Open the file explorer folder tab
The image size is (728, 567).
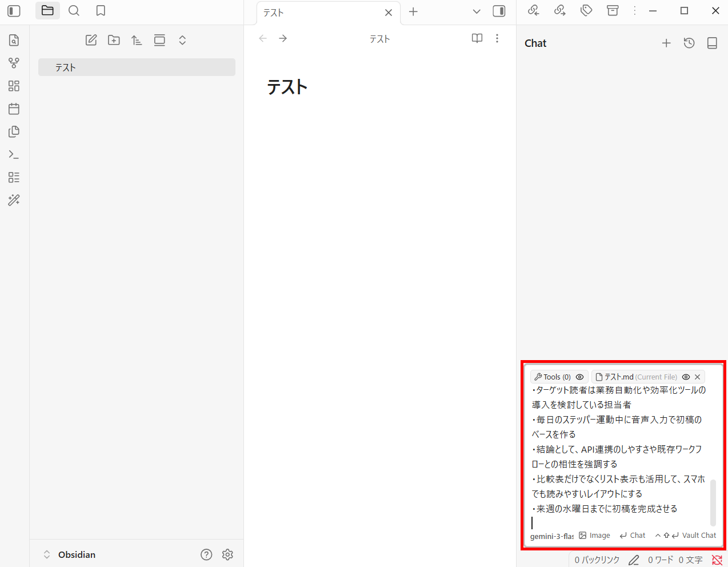click(47, 11)
